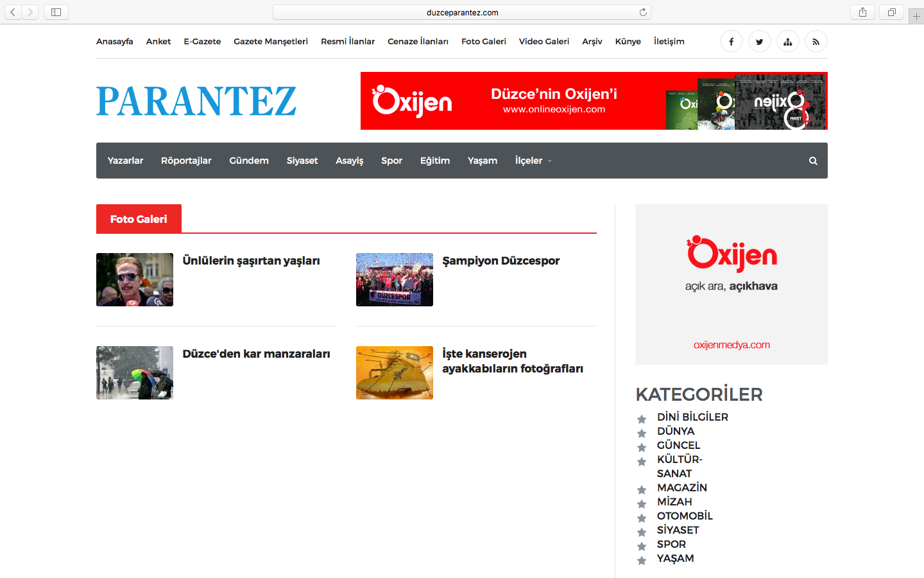Screen dimensions: 924x578
Task: Open the Anket top menu link
Action: (158, 42)
